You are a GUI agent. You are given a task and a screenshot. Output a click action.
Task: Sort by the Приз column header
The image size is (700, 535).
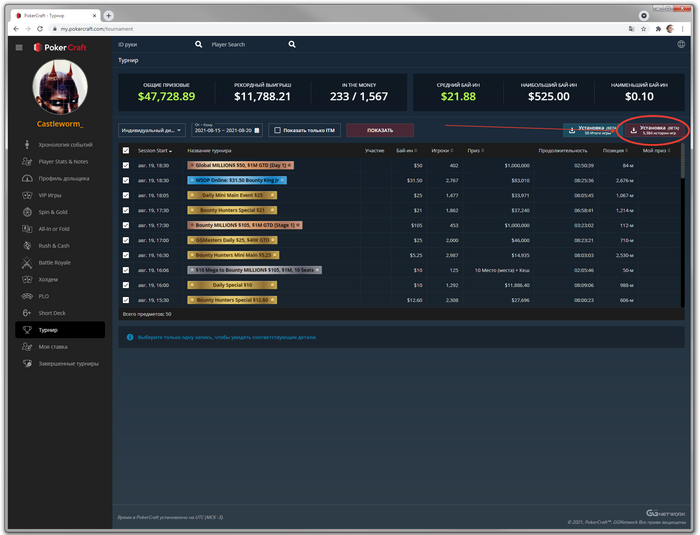point(475,150)
